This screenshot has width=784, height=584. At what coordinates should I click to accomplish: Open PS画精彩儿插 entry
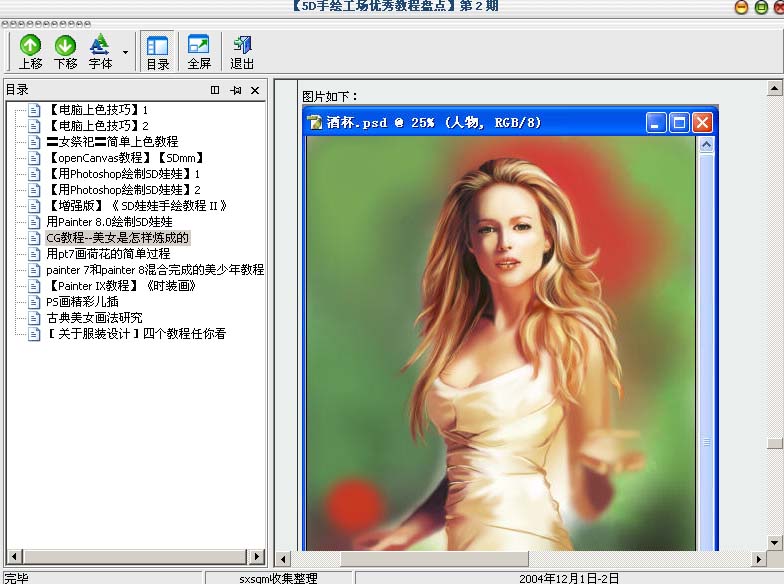point(82,302)
